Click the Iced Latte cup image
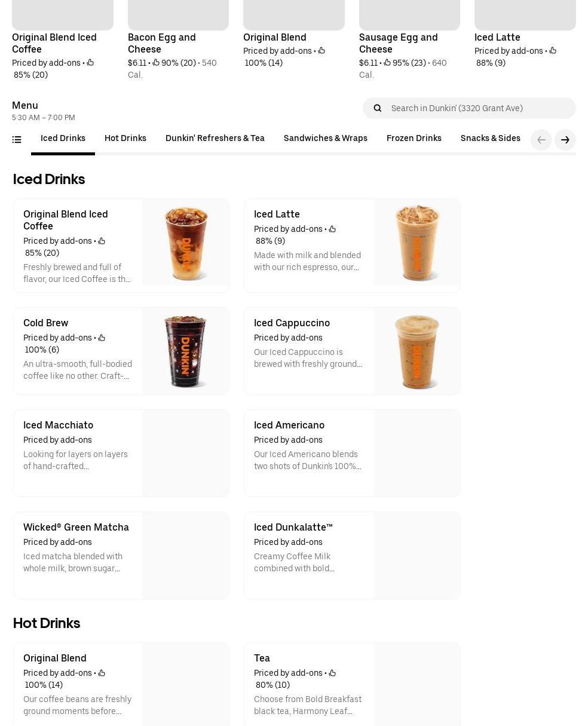Viewport: 588px width, 726px height. [x=416, y=243]
